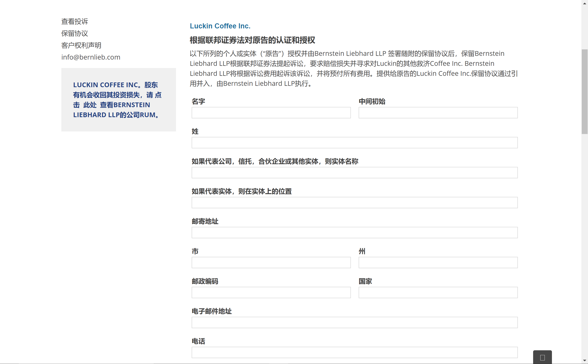This screenshot has height=364, width=588.
Task: Select the 实体名称 company name input field
Action: tap(355, 173)
